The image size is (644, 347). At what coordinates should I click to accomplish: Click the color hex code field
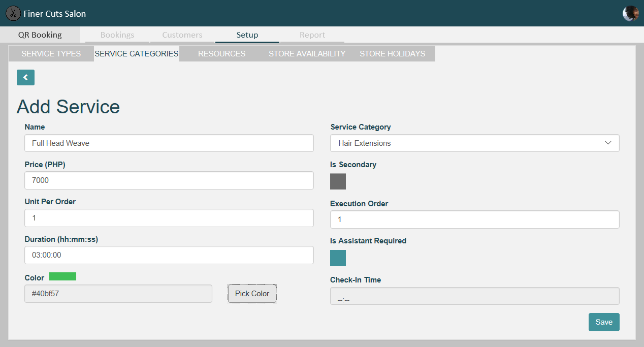[118, 294]
